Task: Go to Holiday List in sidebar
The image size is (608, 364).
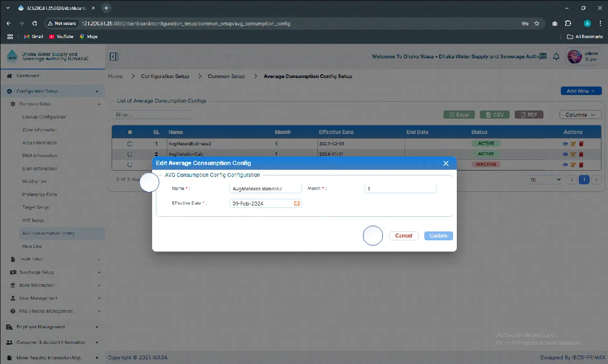Action: [34, 181]
